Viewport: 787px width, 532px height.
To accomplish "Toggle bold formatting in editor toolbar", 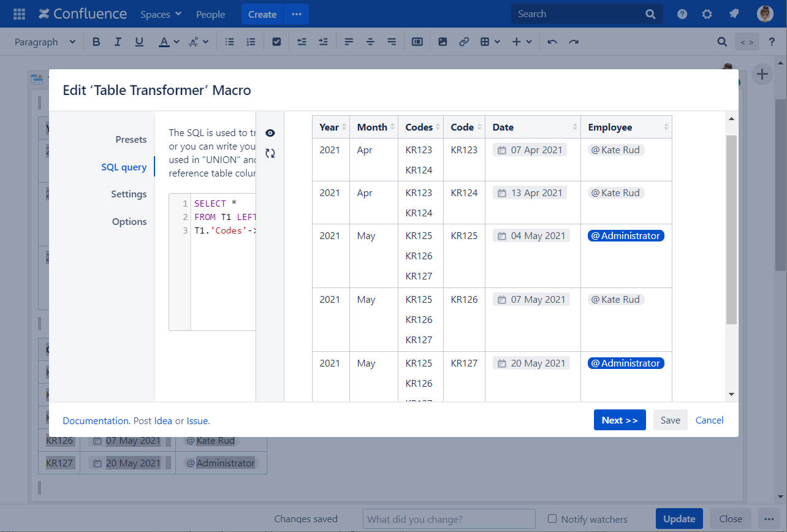I will (x=96, y=42).
